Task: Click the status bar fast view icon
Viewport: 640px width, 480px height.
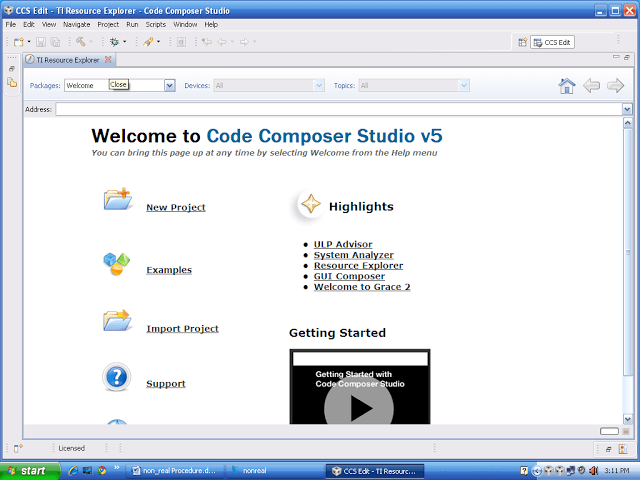Action: tap(18, 449)
